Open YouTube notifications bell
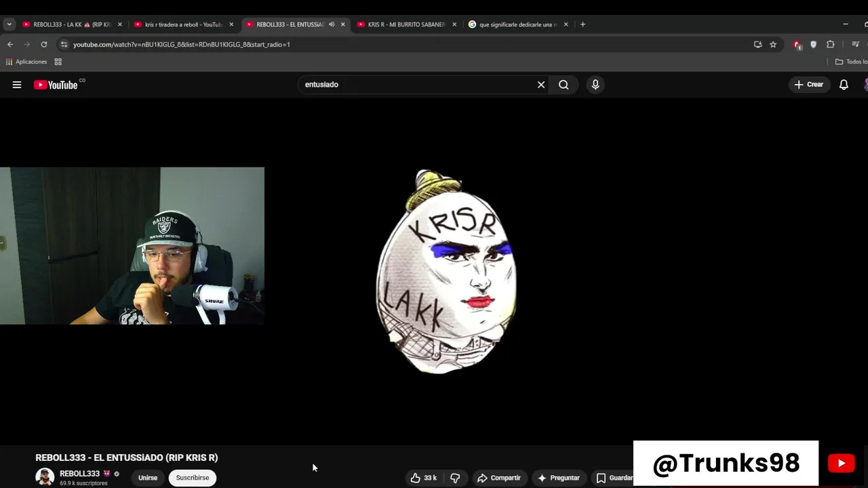 click(x=844, y=85)
